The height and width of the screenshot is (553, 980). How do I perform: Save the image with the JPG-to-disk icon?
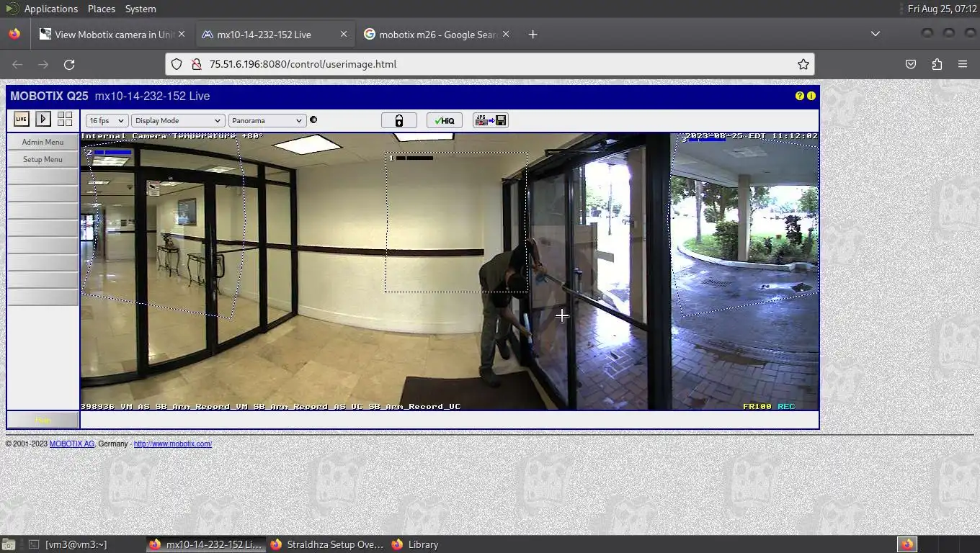point(491,120)
